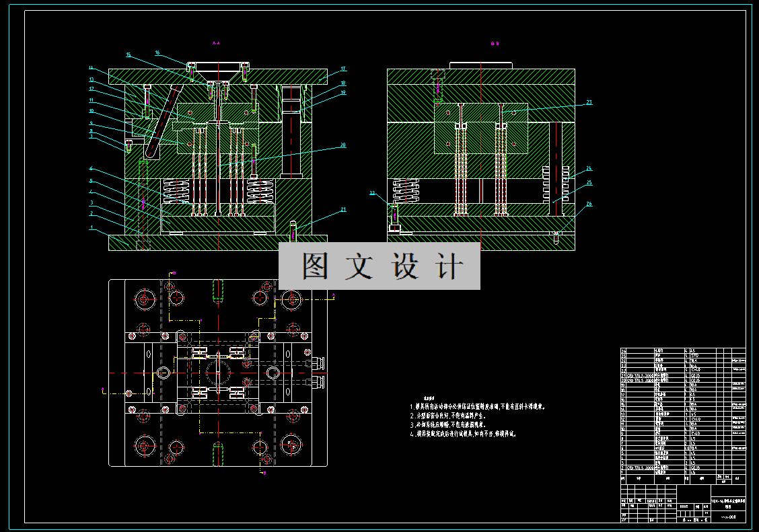The image size is (759, 532).
Task: Select part balloon number 3 in section A-A
Action: pos(92,202)
